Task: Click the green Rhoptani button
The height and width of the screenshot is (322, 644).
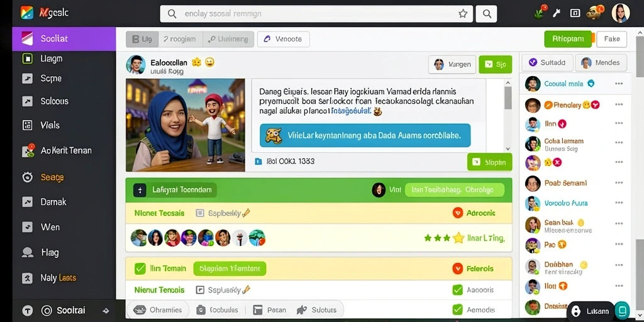Action: click(x=568, y=39)
